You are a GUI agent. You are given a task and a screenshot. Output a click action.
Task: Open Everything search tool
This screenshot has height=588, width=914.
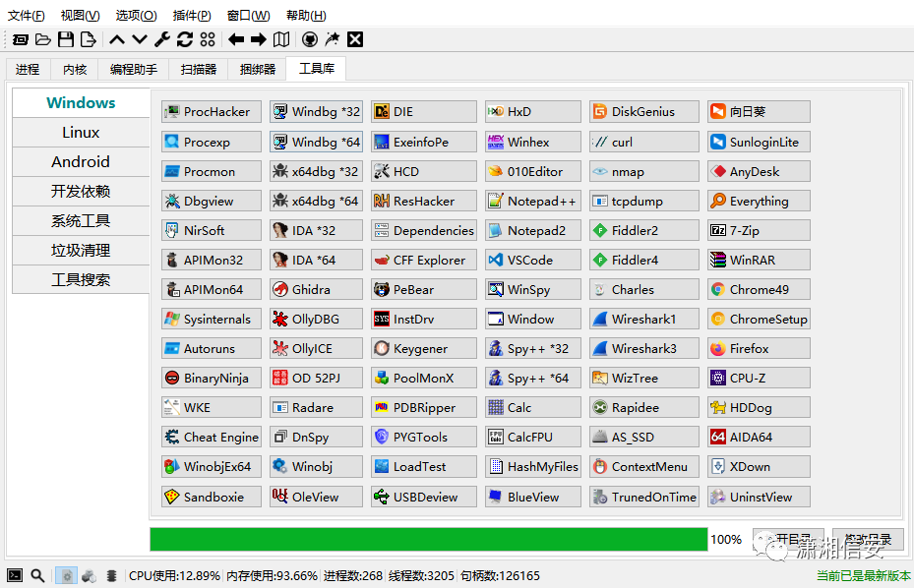pyautogui.click(x=759, y=201)
